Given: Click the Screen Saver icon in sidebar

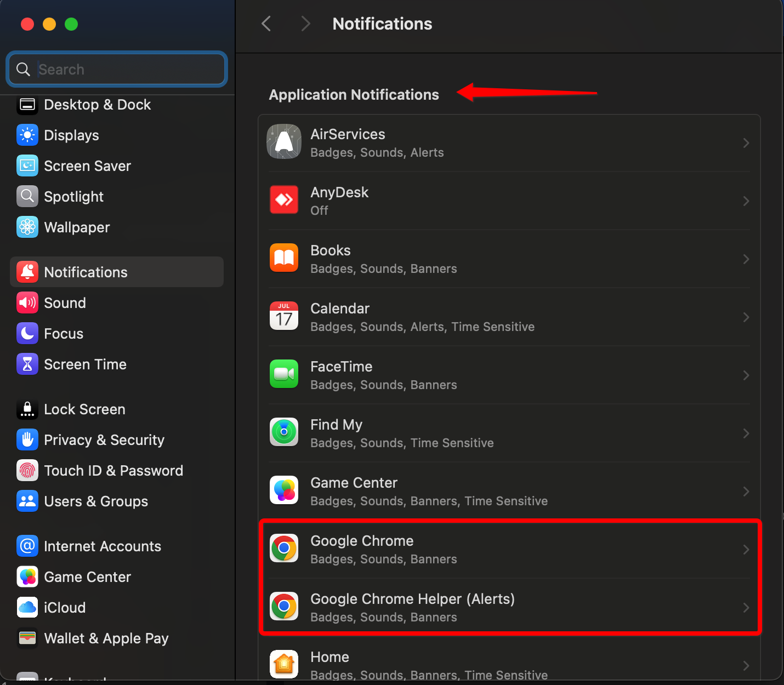Looking at the screenshot, I should click(27, 165).
